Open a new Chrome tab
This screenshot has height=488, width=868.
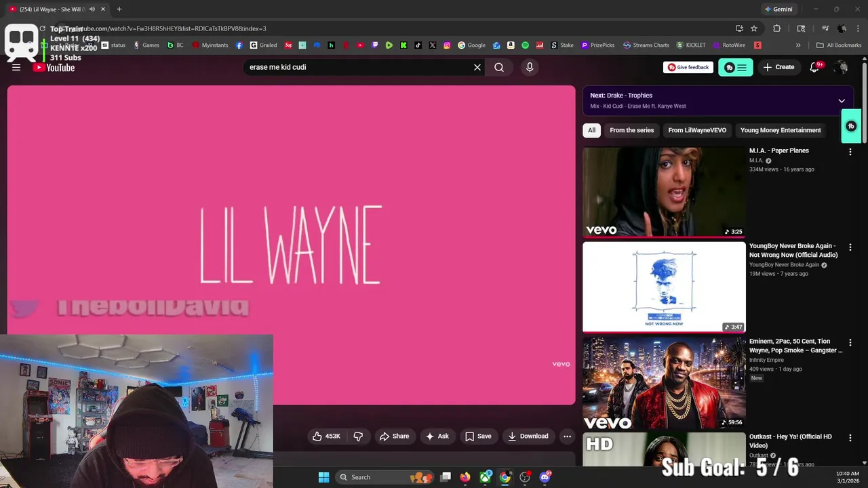[x=119, y=9]
